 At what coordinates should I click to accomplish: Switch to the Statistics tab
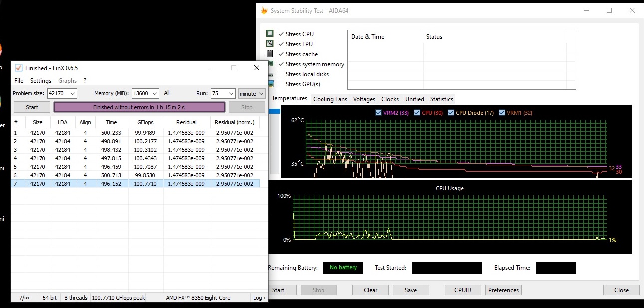pos(442,99)
